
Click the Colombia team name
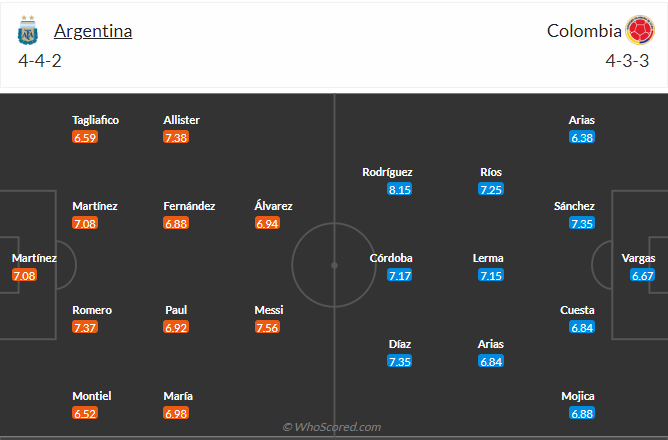coord(584,31)
